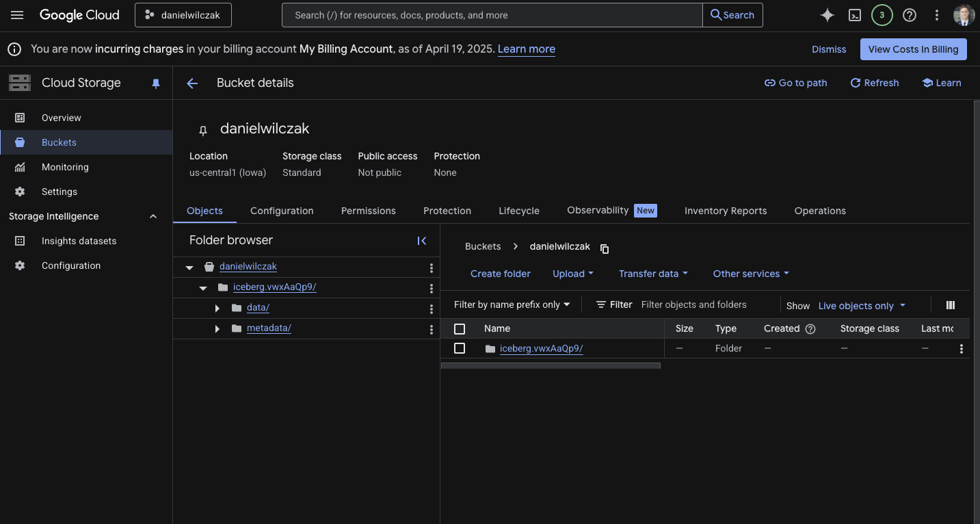Open the Upload dropdown
980x524 pixels.
[573, 274]
